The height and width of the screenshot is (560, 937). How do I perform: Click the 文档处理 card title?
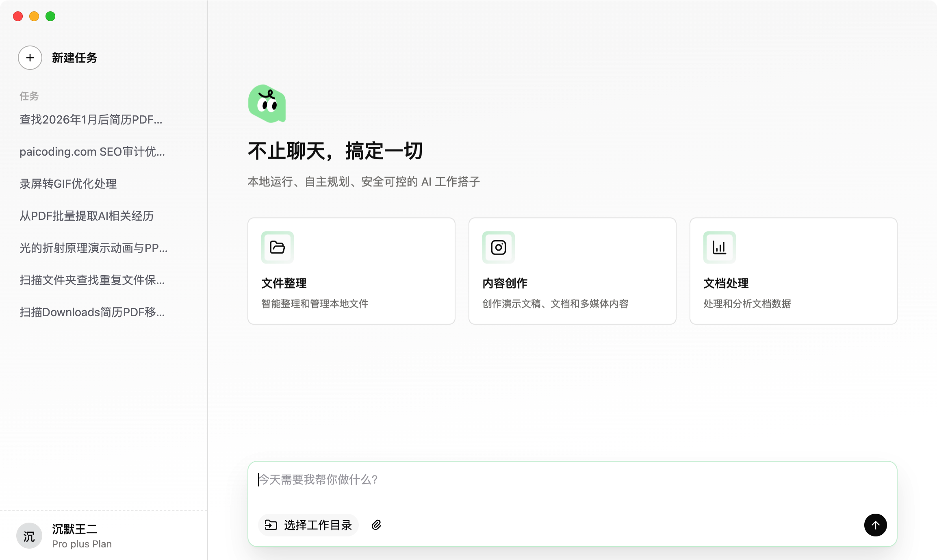(726, 283)
